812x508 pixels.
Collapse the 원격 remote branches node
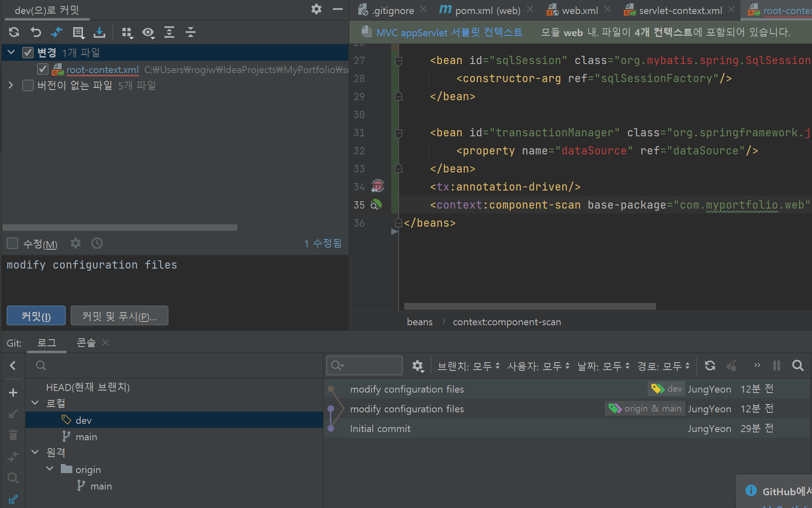point(35,452)
